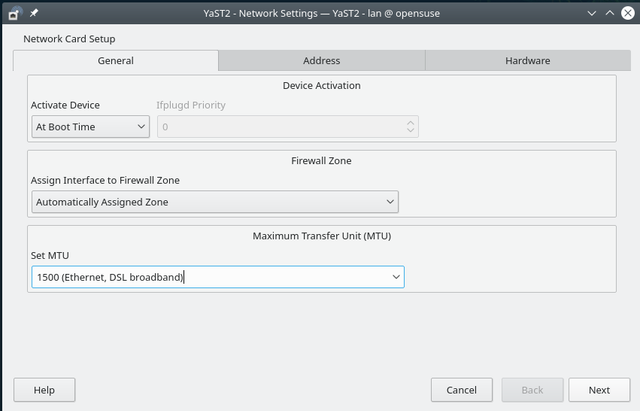The width and height of the screenshot is (640, 411).
Task: Click the Next button
Action: click(599, 390)
